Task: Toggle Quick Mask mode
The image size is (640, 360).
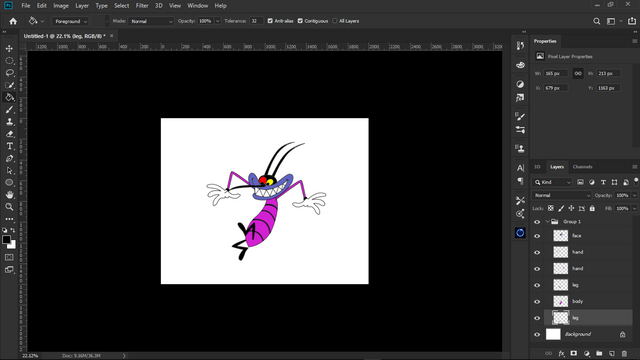Action: click(x=9, y=257)
